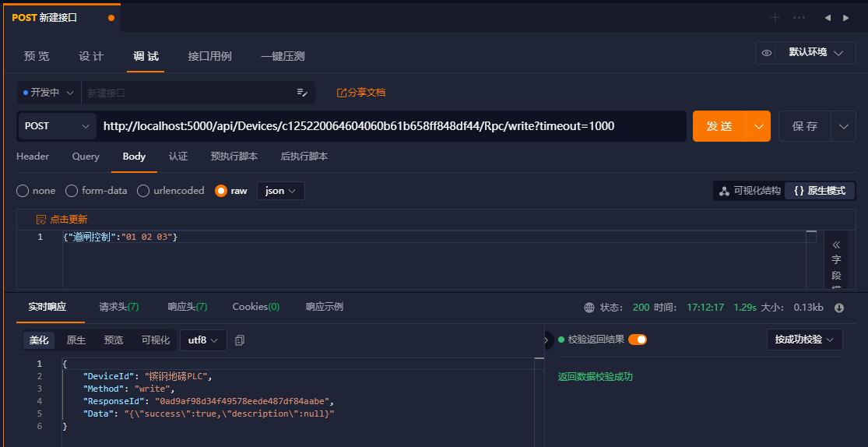Toggle the 校验返回结果 switch
868x447 pixels.
pos(637,340)
